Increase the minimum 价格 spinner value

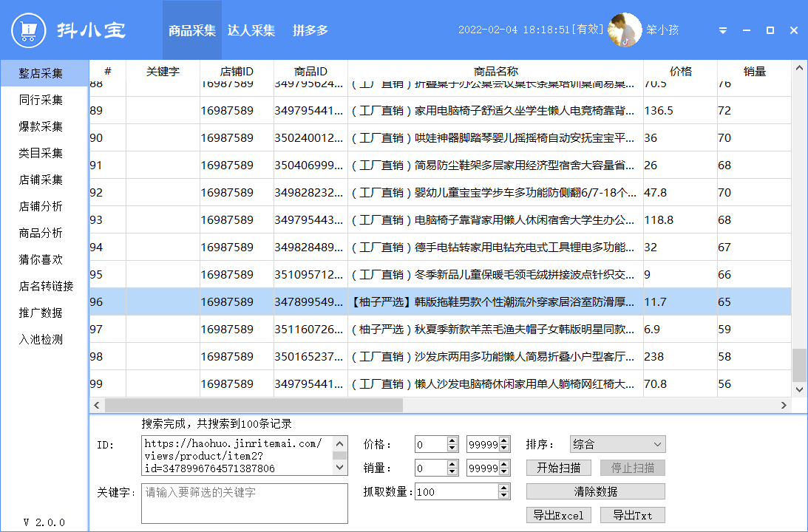(x=452, y=440)
